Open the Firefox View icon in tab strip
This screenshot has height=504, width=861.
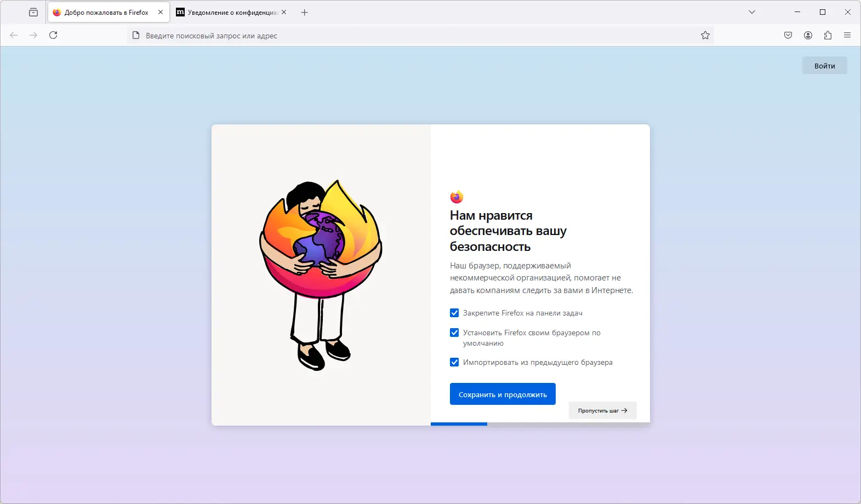tap(33, 12)
